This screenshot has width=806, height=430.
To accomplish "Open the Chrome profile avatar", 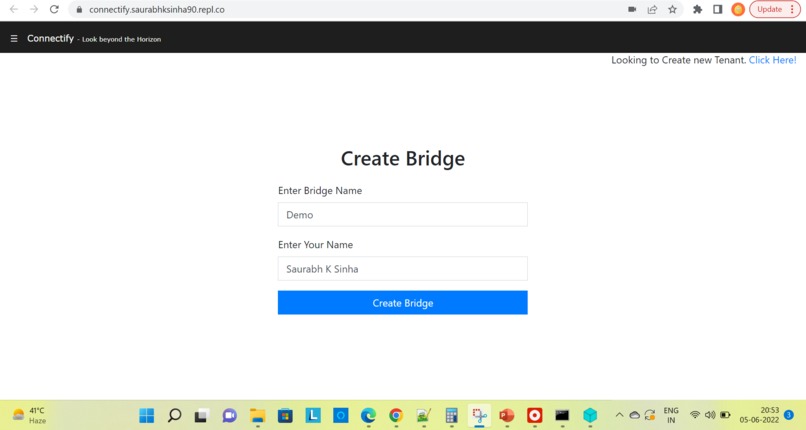I will tap(738, 9).
